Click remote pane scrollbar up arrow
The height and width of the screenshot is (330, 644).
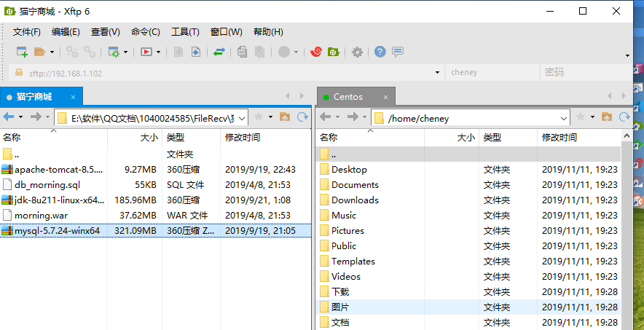627,135
